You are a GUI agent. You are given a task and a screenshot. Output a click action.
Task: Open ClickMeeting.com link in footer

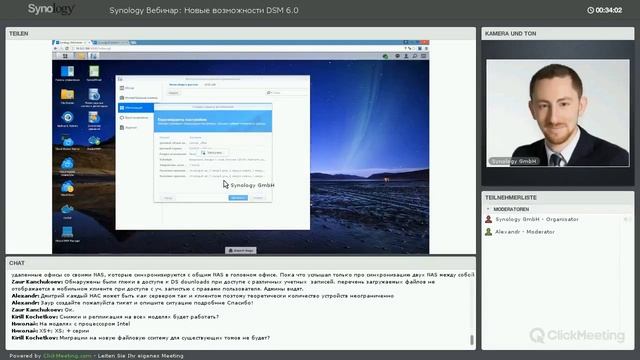coord(67,356)
